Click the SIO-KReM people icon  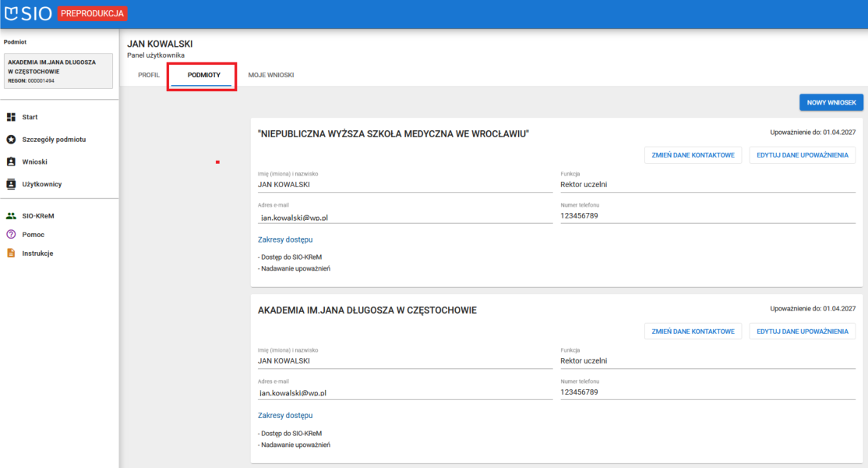[11, 216]
